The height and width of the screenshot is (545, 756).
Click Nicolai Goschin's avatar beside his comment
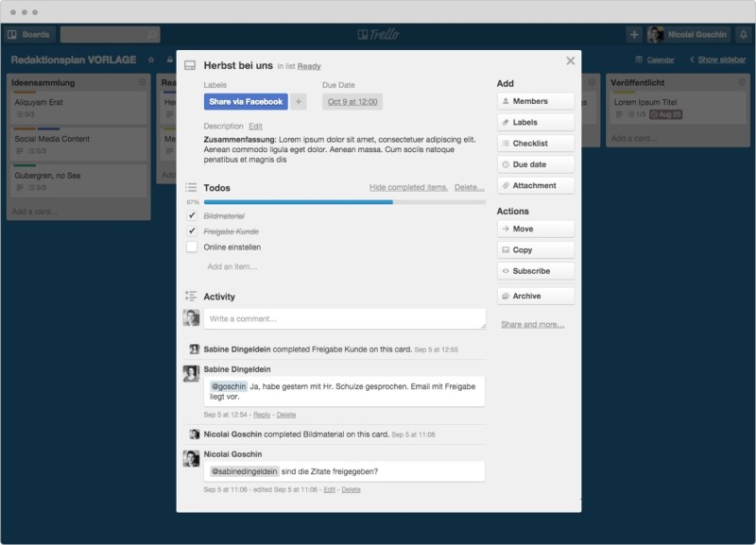[191, 458]
